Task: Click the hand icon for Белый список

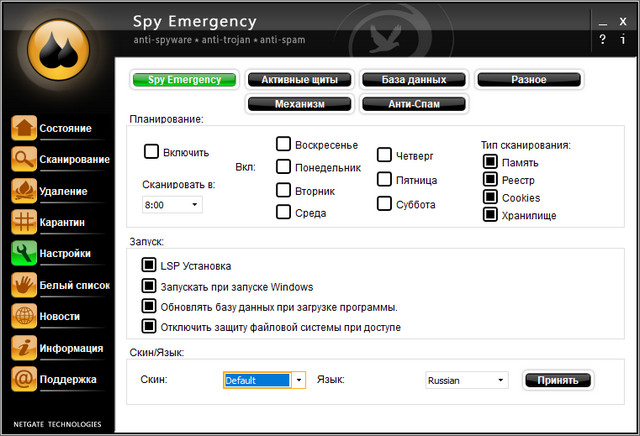Action: coord(24,285)
